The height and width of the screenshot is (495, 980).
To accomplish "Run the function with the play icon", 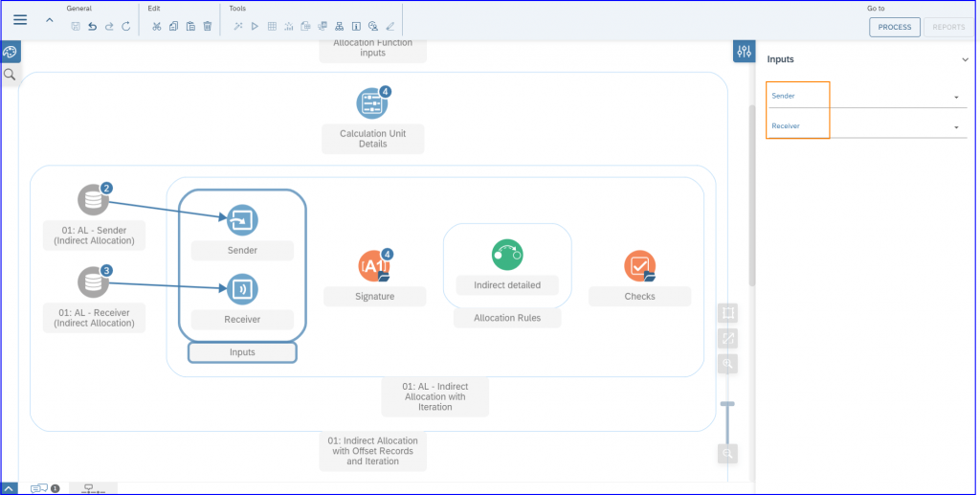I will click(x=255, y=26).
